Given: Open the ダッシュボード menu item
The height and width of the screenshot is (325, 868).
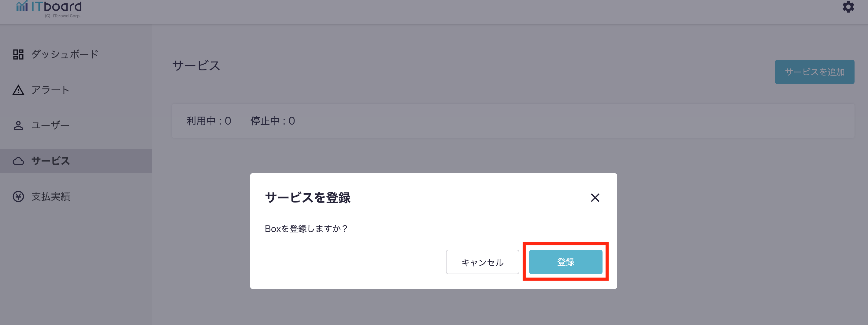Looking at the screenshot, I should click(65, 54).
